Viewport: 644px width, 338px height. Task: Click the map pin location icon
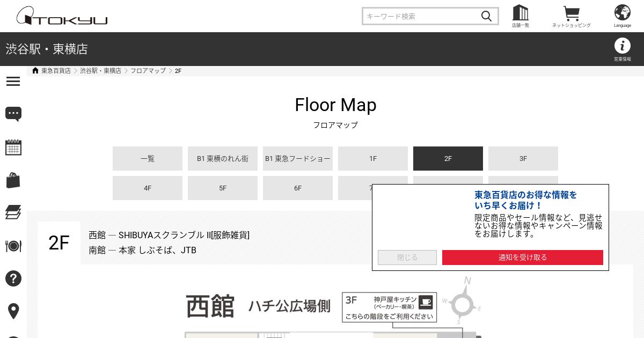pos(13,311)
